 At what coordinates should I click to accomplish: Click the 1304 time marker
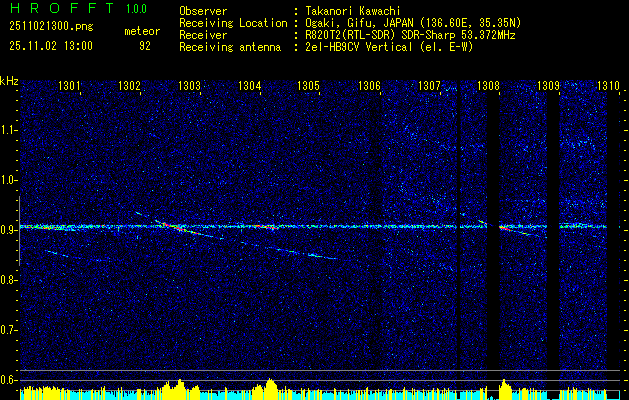[249, 85]
